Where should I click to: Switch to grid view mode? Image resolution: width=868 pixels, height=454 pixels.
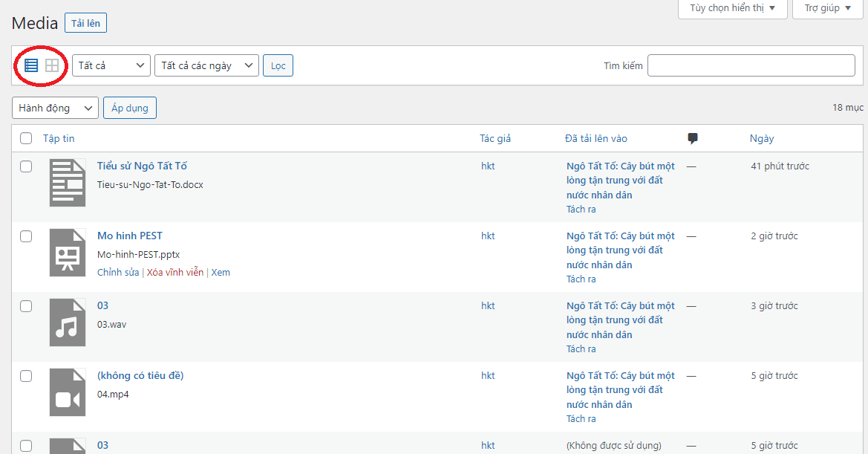coord(52,65)
